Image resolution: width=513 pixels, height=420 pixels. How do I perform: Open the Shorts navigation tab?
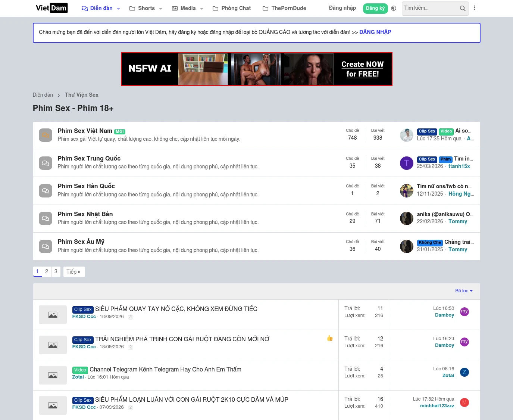(142, 8)
